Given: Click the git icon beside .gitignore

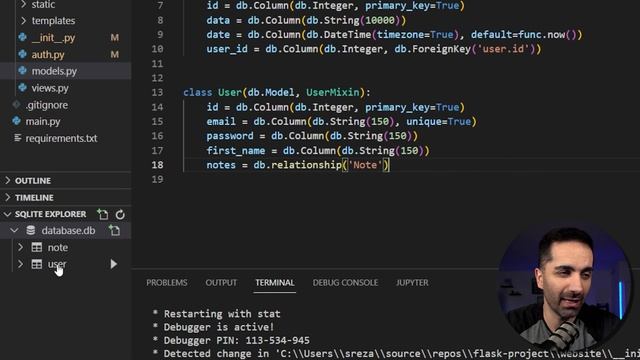Looking at the screenshot, I should click(16, 105).
